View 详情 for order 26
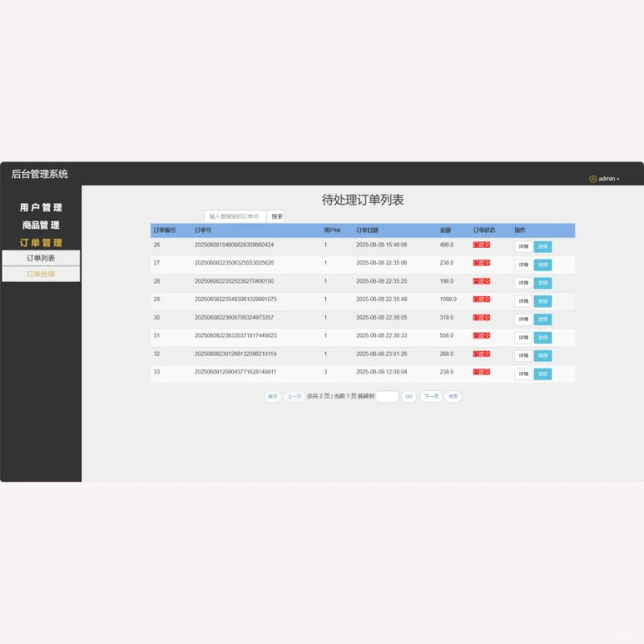This screenshot has height=644, width=644. [522, 246]
